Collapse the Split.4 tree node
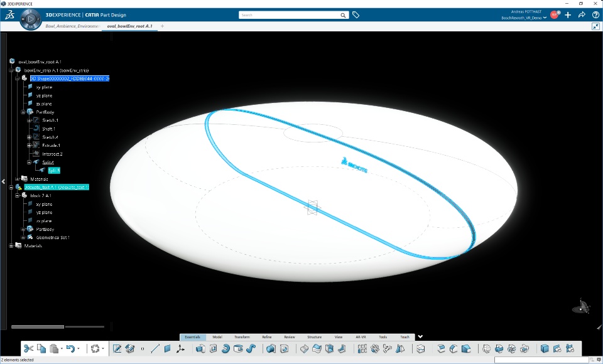The width and height of the screenshot is (603, 364). [30, 162]
